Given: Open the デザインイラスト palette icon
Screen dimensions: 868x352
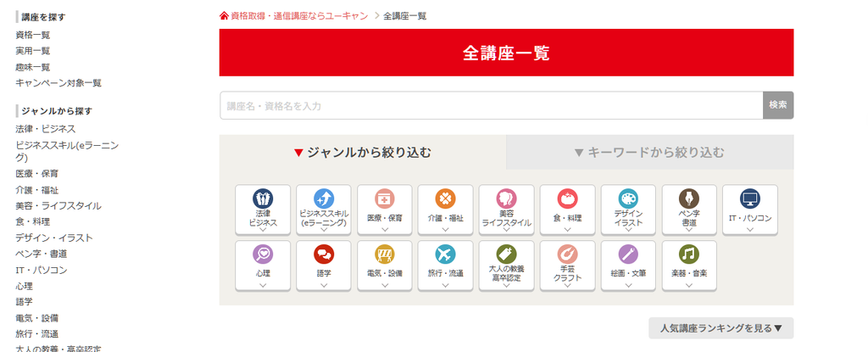Looking at the screenshot, I should click(x=628, y=198).
